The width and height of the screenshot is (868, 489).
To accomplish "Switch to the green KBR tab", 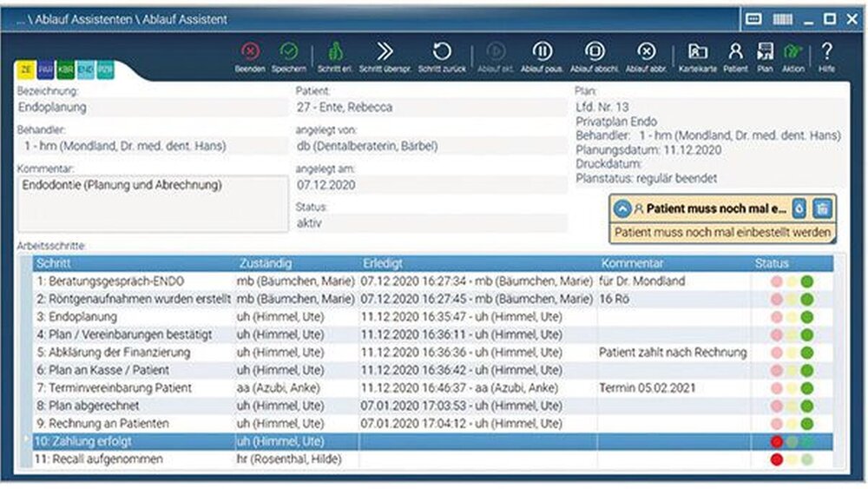I will click(x=66, y=69).
